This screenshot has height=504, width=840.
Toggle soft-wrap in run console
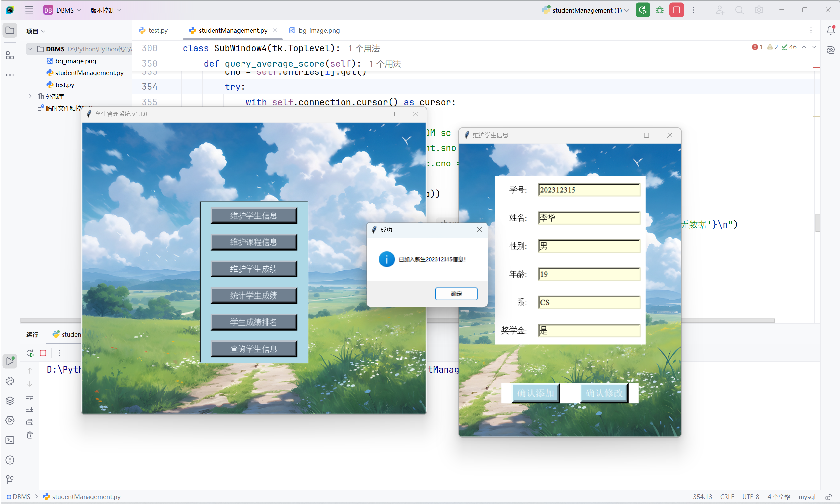[x=30, y=396]
